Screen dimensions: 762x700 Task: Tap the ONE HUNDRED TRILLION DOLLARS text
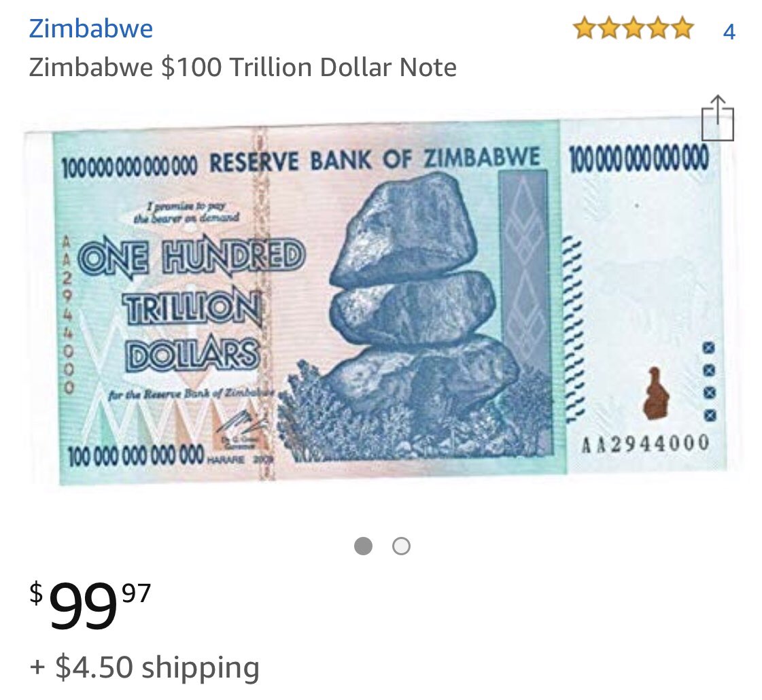pos(192,305)
